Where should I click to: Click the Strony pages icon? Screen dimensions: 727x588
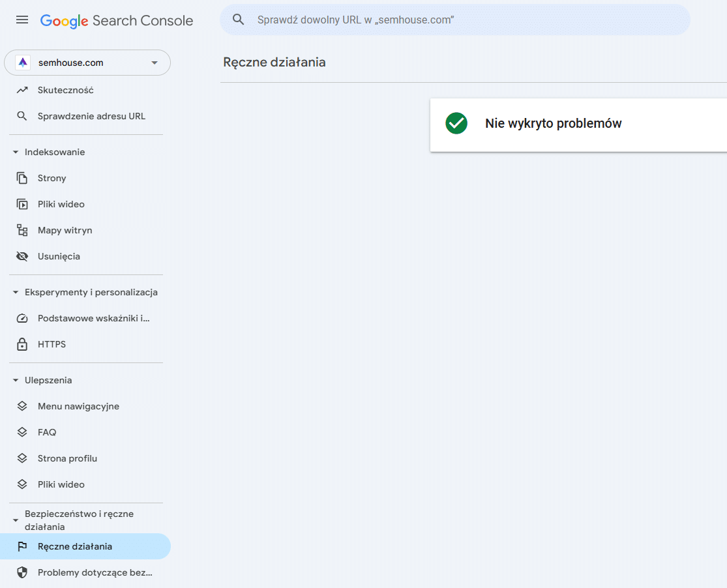(22, 178)
